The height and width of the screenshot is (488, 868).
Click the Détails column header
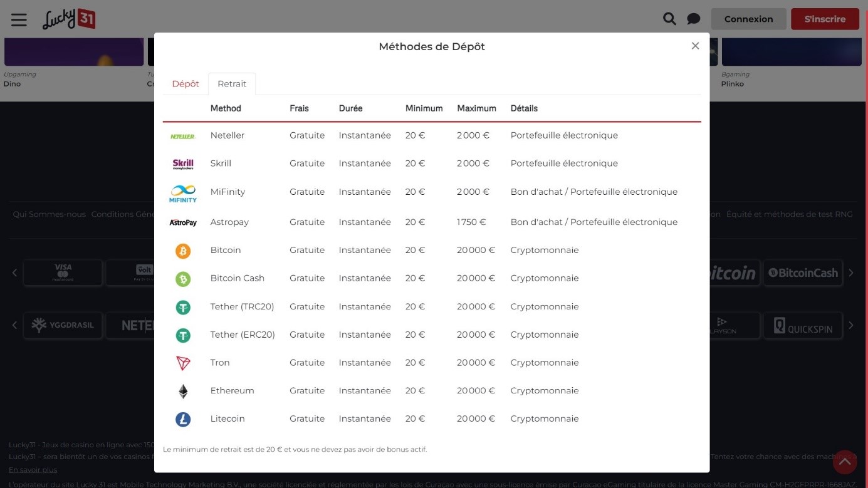(x=524, y=108)
